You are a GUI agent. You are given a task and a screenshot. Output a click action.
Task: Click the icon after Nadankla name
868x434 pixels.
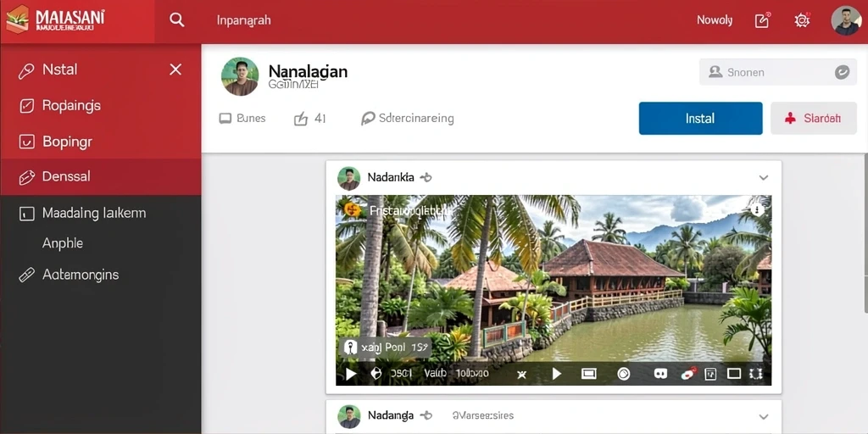click(x=426, y=178)
